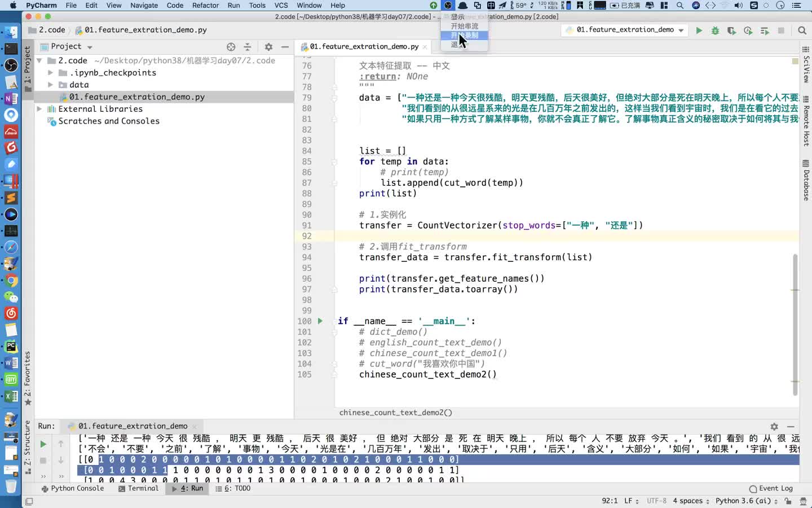The height and width of the screenshot is (508, 812).
Task: Open Search Everywhere magnifier in toolbar
Action: point(802,30)
